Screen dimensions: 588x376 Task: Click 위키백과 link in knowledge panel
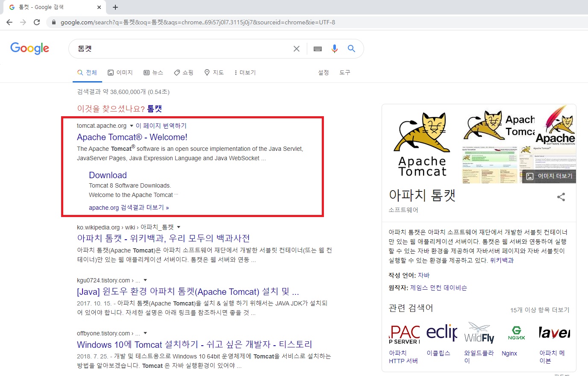[x=502, y=260]
